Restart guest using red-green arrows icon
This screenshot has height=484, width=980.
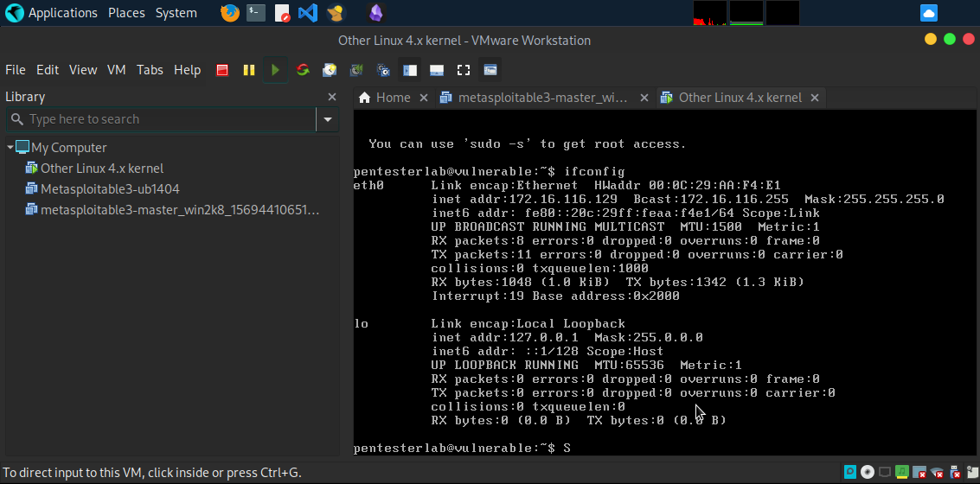pyautogui.click(x=303, y=70)
